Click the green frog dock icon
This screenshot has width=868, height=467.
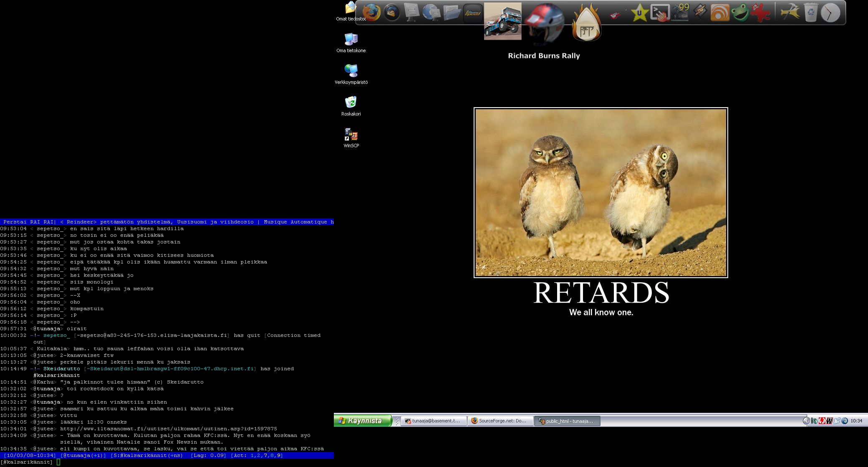(x=740, y=13)
